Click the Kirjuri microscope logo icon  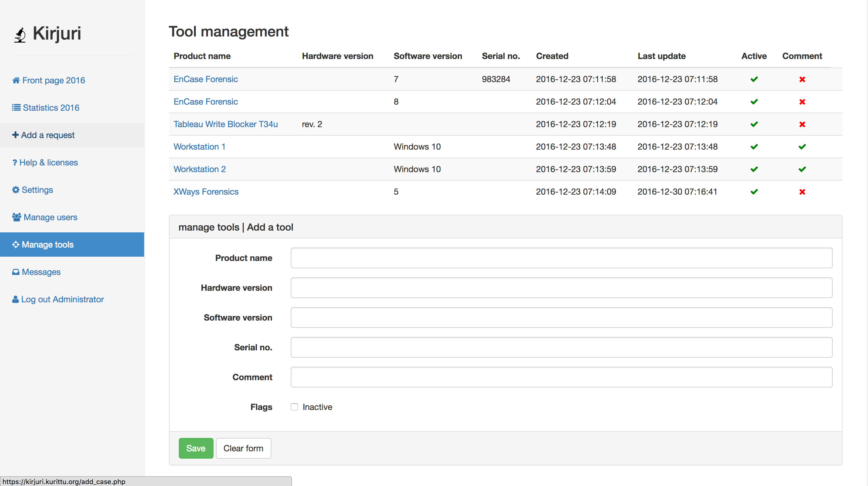click(x=20, y=35)
